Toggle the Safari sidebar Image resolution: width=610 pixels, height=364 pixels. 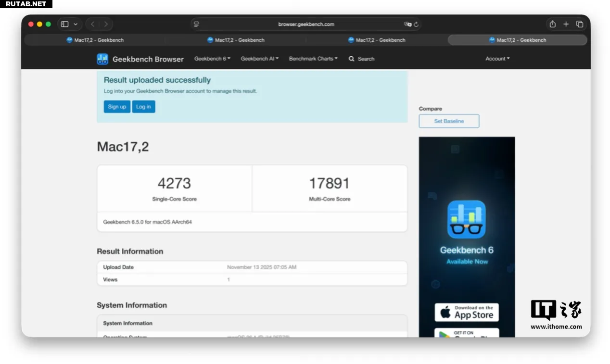pos(64,24)
